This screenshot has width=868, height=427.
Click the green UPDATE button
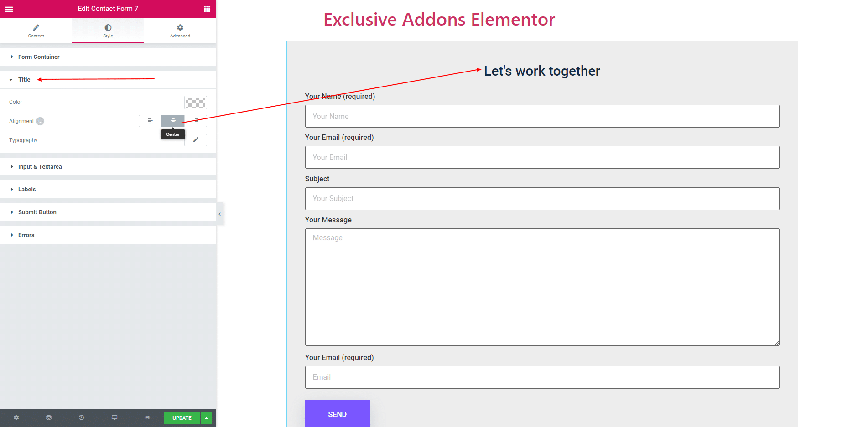click(182, 418)
